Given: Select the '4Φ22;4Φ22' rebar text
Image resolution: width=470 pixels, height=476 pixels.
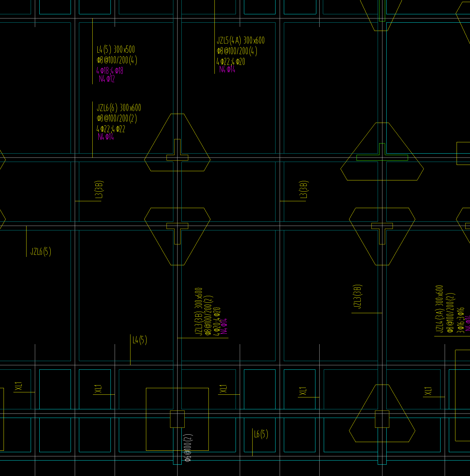Looking at the screenshot, I should coord(111,129).
